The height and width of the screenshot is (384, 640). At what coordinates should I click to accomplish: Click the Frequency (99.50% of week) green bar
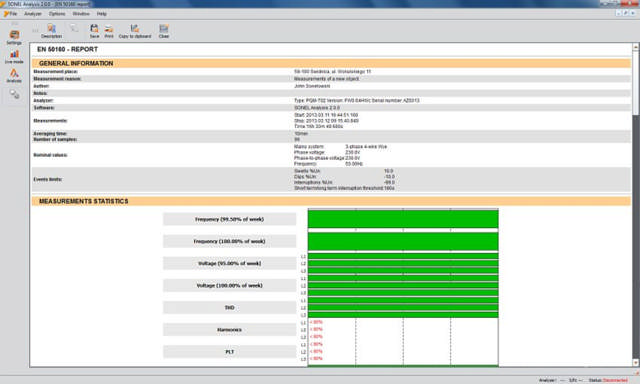click(x=403, y=219)
